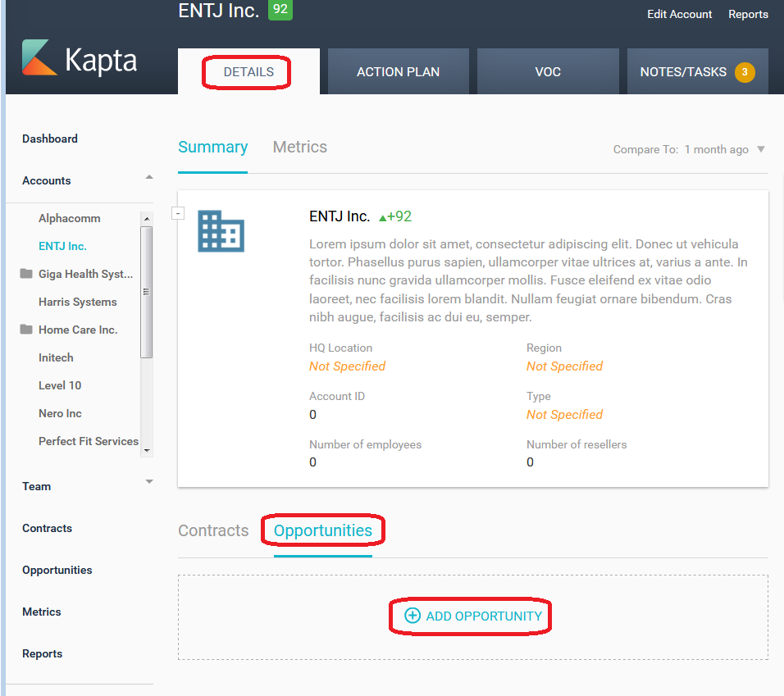Click the ENTJ Inc. page title
The width and height of the screenshot is (784, 696).
pos(219,11)
